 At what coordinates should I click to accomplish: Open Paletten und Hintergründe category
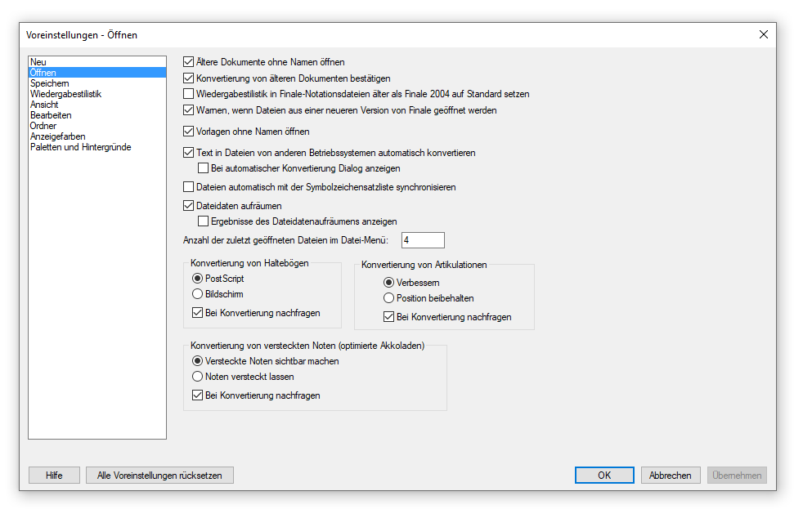point(97,147)
